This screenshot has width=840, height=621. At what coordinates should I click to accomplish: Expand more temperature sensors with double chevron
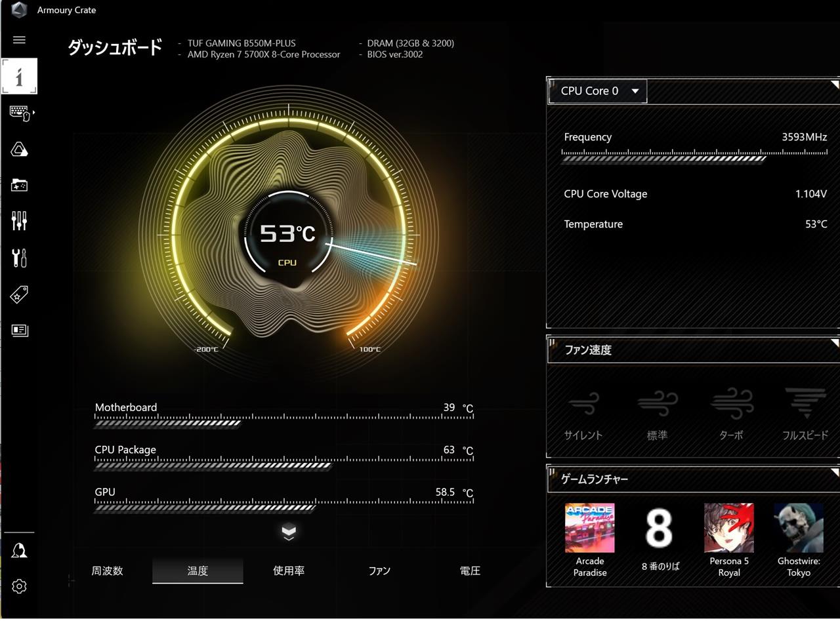[x=289, y=532]
